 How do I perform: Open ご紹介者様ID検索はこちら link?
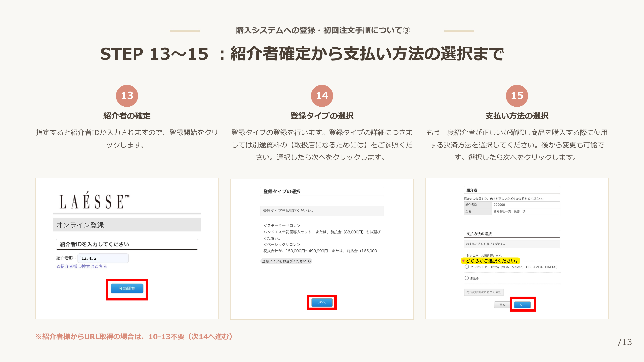[82, 266]
